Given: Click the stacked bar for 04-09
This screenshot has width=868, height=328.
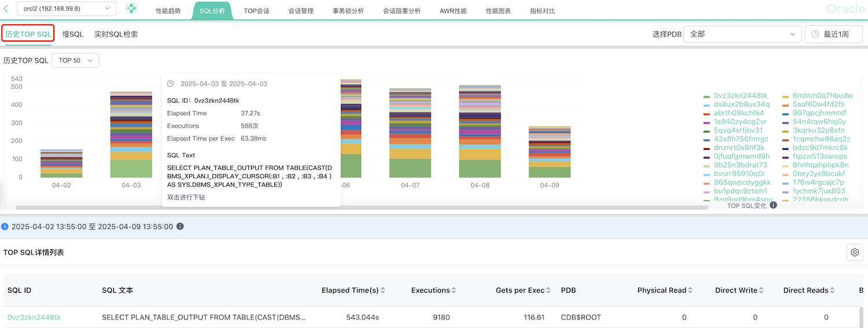Looking at the screenshot, I should (x=550, y=152).
